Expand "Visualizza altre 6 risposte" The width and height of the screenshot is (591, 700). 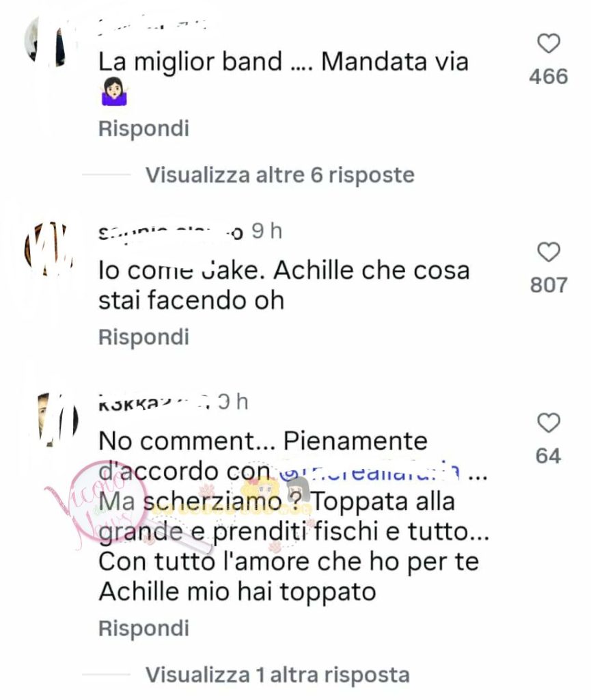point(280,175)
